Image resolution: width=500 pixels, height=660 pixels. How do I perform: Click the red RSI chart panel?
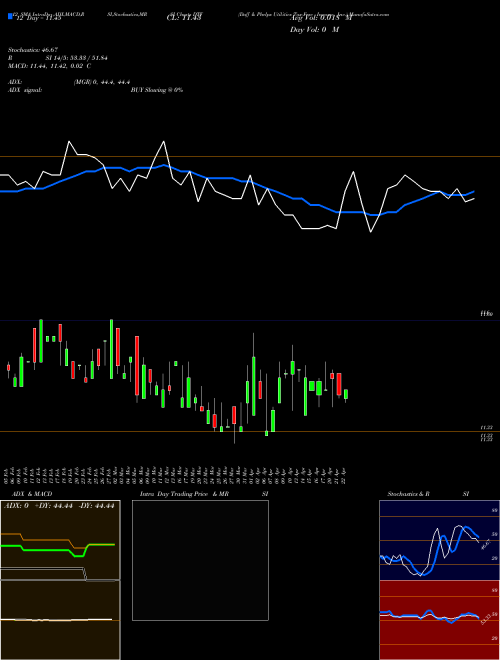click(x=439, y=620)
